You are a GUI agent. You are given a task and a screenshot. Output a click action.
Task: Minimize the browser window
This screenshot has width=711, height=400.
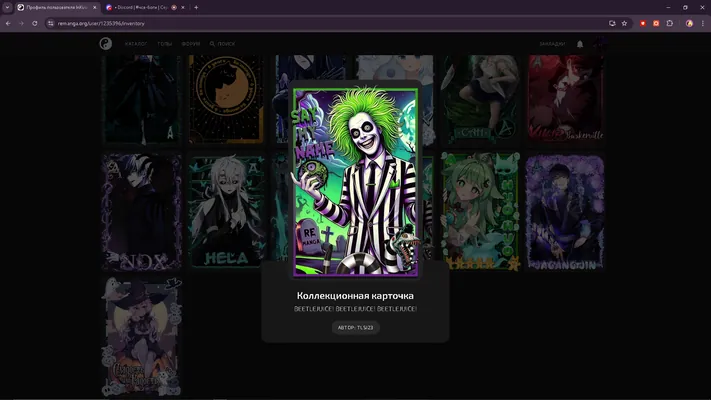pos(668,7)
